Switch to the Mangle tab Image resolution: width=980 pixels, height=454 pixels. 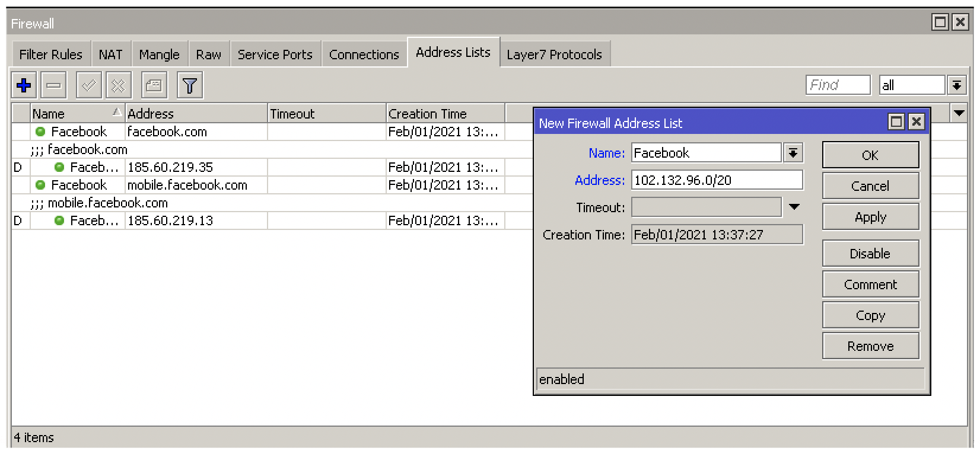160,55
